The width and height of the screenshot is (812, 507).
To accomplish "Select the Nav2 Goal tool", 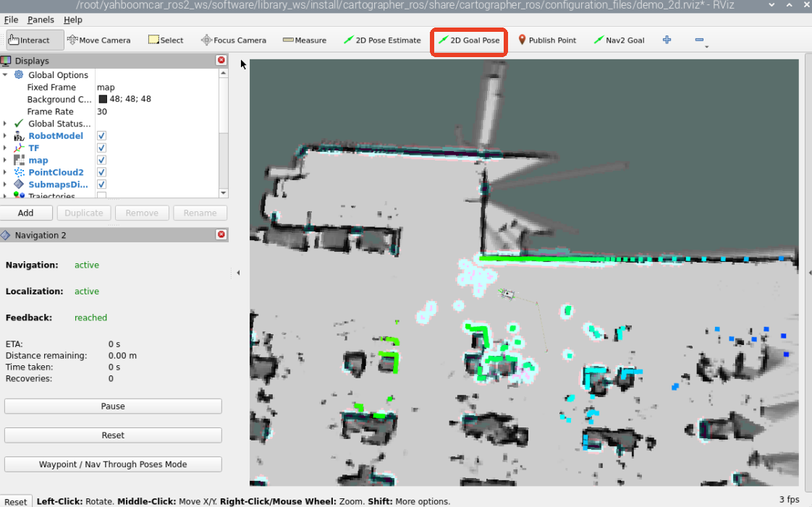I will coord(619,40).
